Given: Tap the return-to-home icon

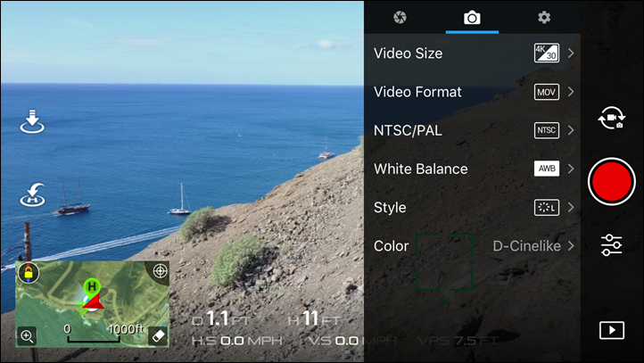Looking at the screenshot, I should 32,195.
